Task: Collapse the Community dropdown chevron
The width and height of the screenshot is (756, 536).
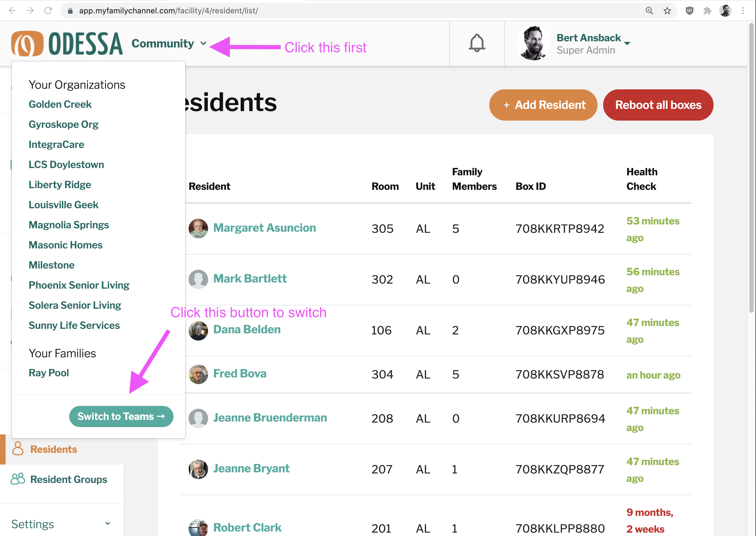Action: pyautogui.click(x=204, y=43)
